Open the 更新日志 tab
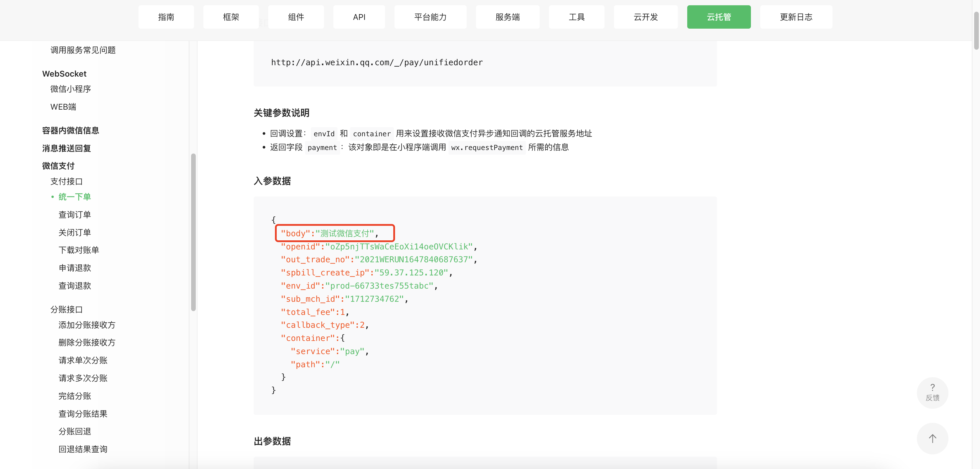The height and width of the screenshot is (469, 980). [796, 17]
